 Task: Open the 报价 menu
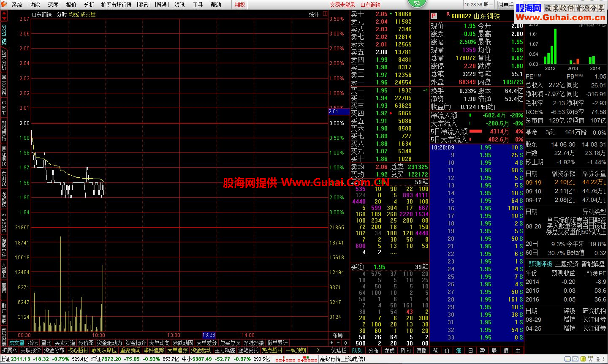[x=71, y=5]
